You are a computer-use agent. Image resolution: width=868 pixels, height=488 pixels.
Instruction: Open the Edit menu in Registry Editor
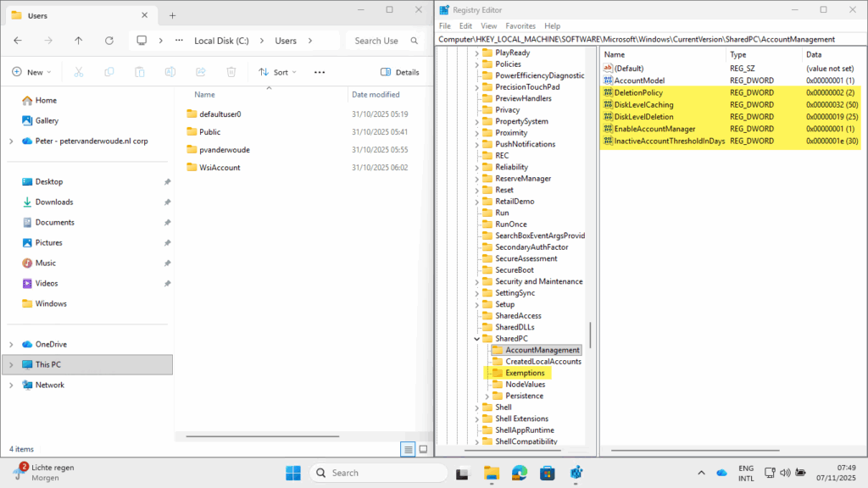pos(466,26)
